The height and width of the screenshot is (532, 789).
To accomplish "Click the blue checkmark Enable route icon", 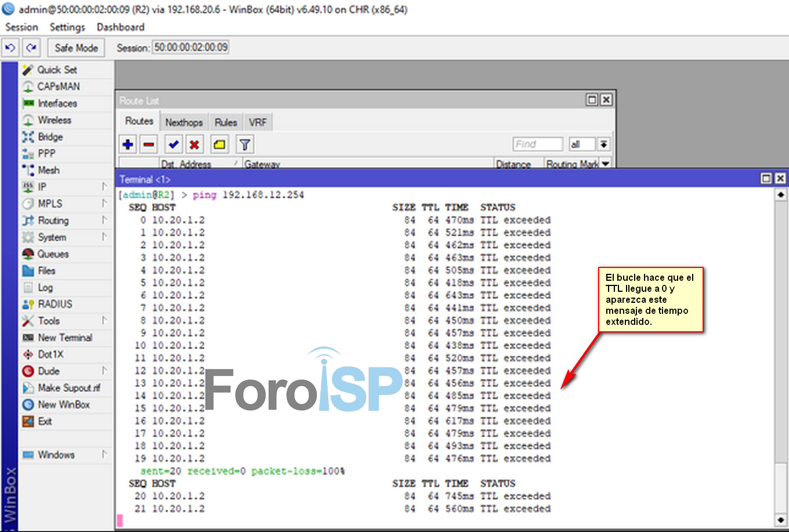I will (x=173, y=144).
